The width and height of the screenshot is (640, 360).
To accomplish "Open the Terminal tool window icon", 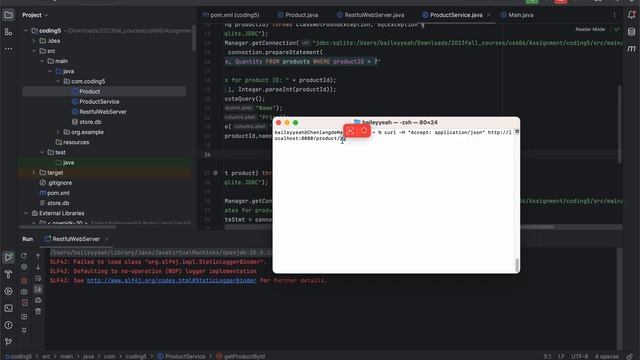I will coord(8,308).
